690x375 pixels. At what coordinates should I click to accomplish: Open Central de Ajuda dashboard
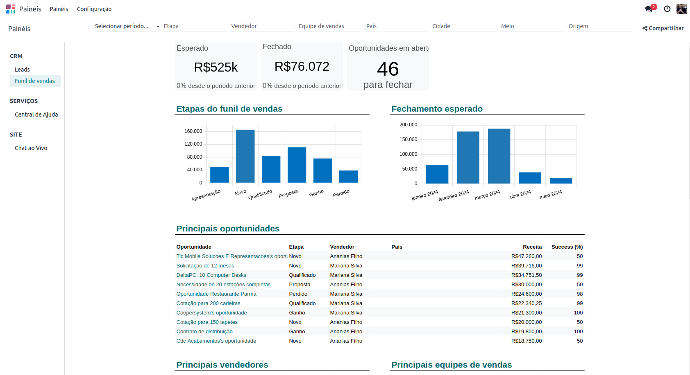[x=36, y=114]
